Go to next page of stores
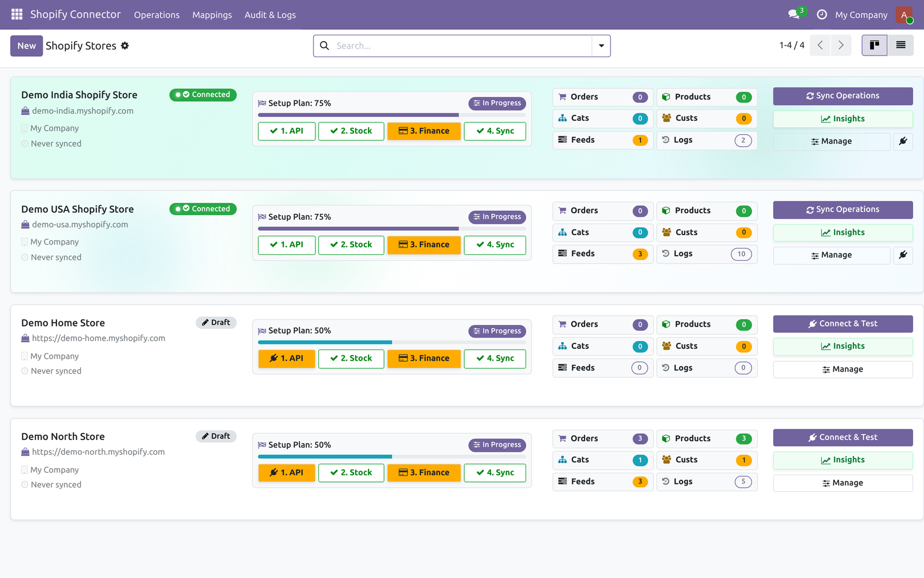 (841, 45)
